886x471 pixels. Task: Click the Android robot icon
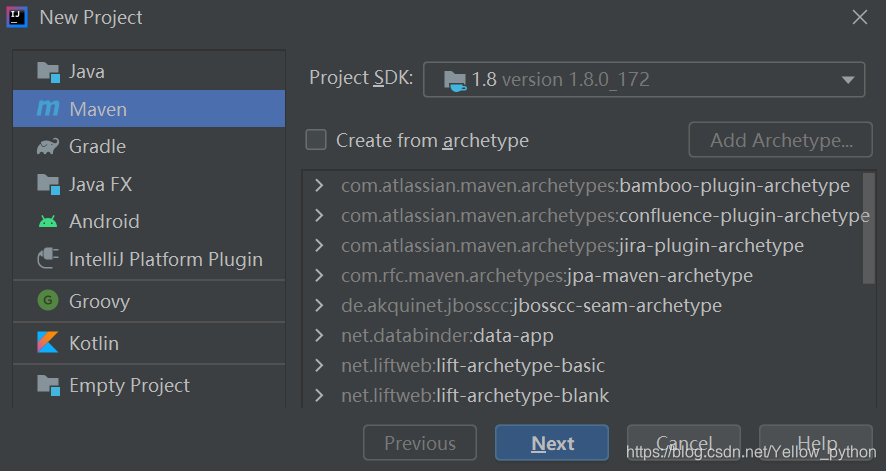click(x=48, y=221)
